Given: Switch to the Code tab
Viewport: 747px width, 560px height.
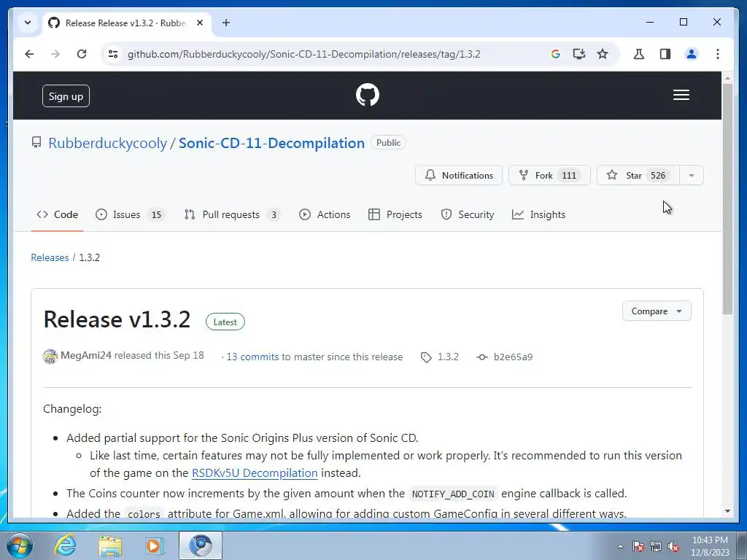Looking at the screenshot, I should pos(57,215).
